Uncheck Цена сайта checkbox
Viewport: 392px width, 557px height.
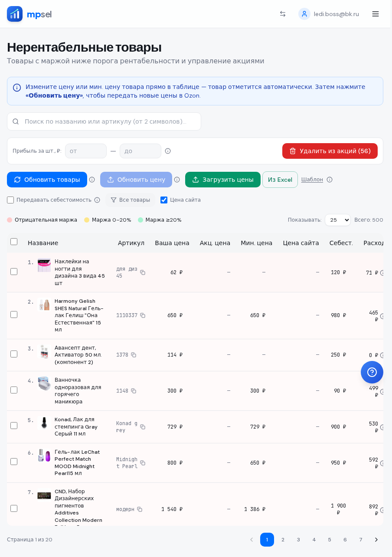164,200
